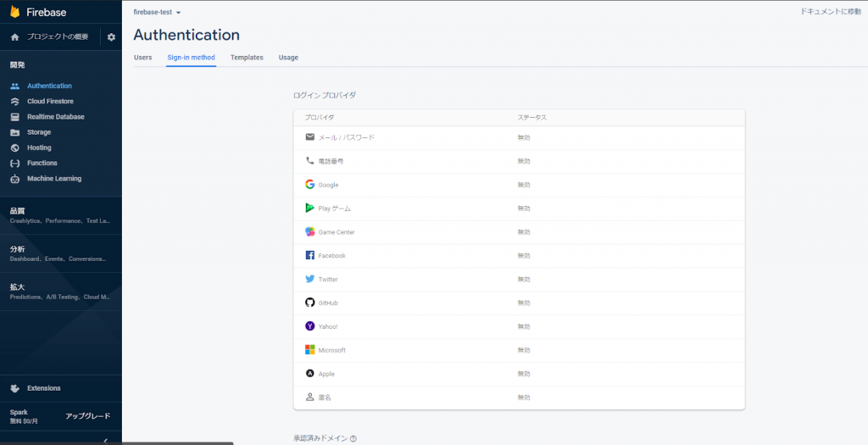868x445 pixels.
Task: Click the Realtime Database icon
Action: pyautogui.click(x=15, y=117)
